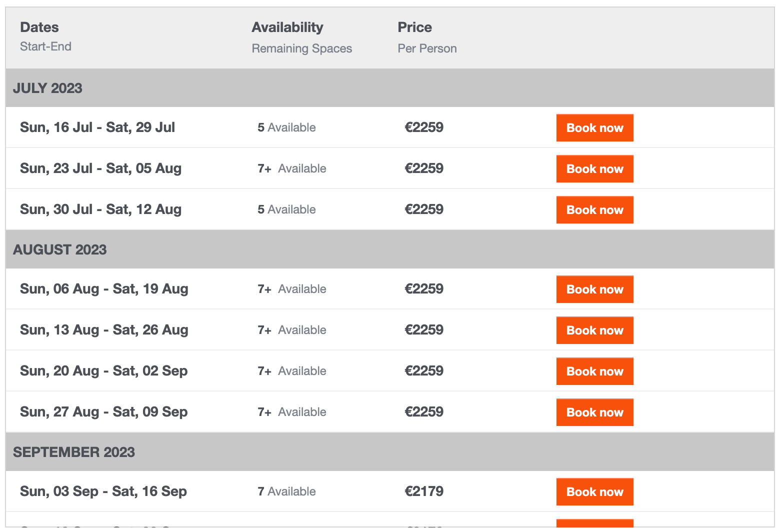Click the €2179 price for 03 Sep
780x532 pixels.
pos(424,491)
